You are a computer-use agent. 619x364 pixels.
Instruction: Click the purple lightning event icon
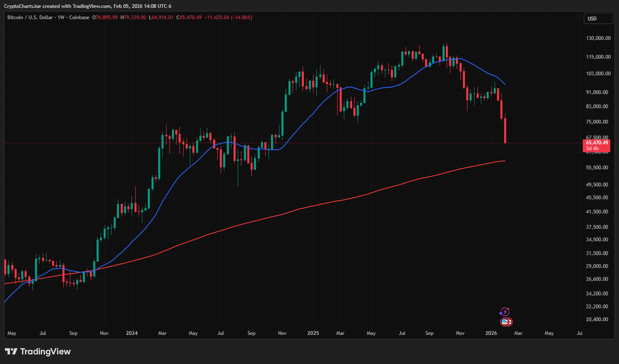(505, 311)
